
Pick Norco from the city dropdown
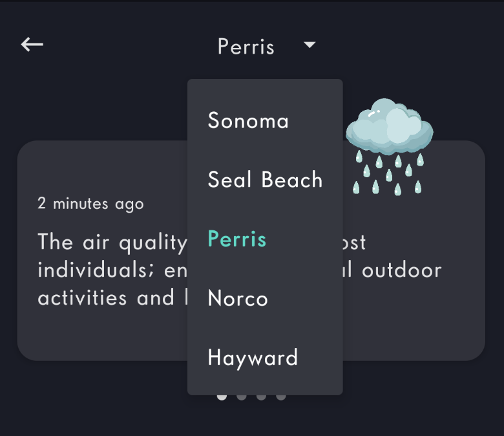tap(237, 299)
